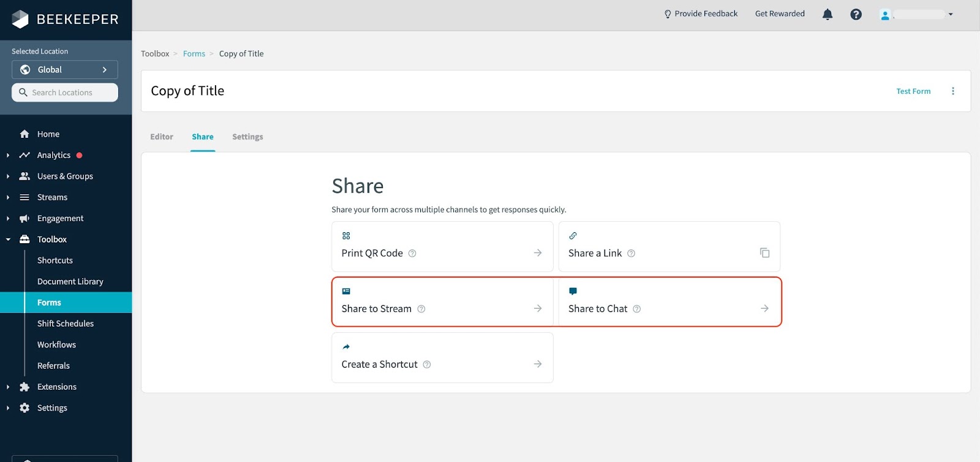Click the QR code icon on Print QR Code card
Viewport: 980px width, 462px height.
[x=346, y=236]
